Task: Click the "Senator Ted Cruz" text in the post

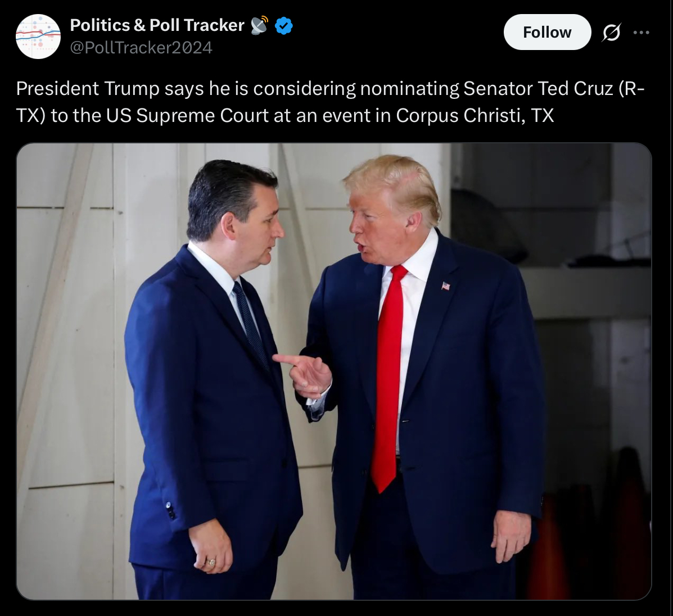Action: [538, 88]
